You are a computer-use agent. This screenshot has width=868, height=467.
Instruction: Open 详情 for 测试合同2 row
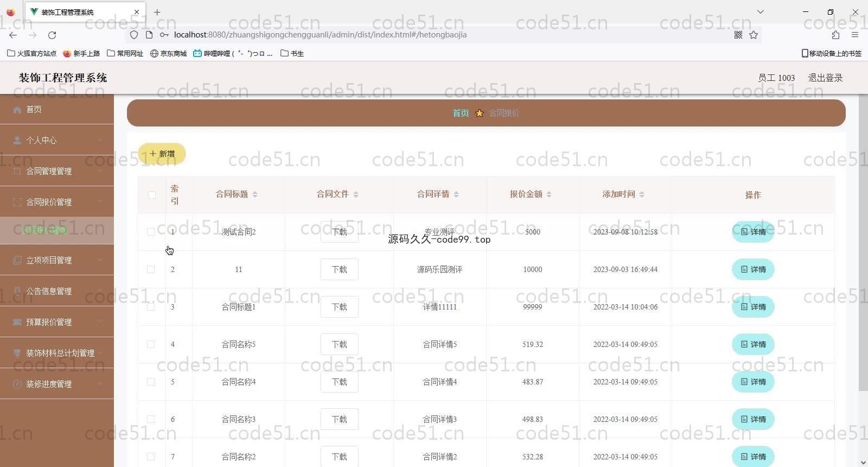pos(753,232)
